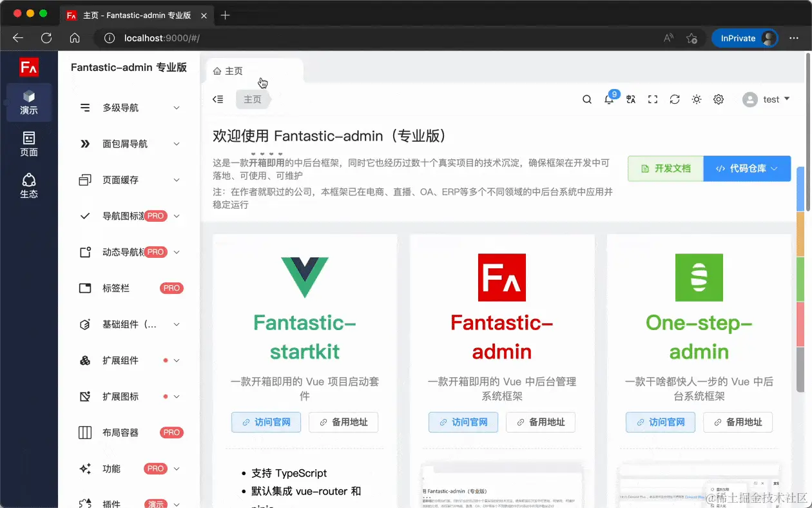Open the browser favorites star icon

tap(691, 38)
